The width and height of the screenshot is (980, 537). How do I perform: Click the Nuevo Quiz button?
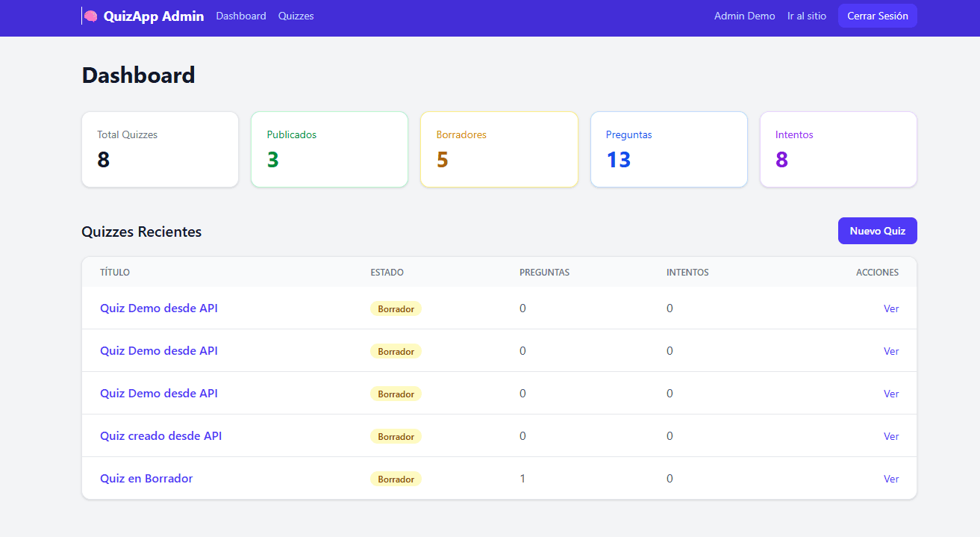877,230
